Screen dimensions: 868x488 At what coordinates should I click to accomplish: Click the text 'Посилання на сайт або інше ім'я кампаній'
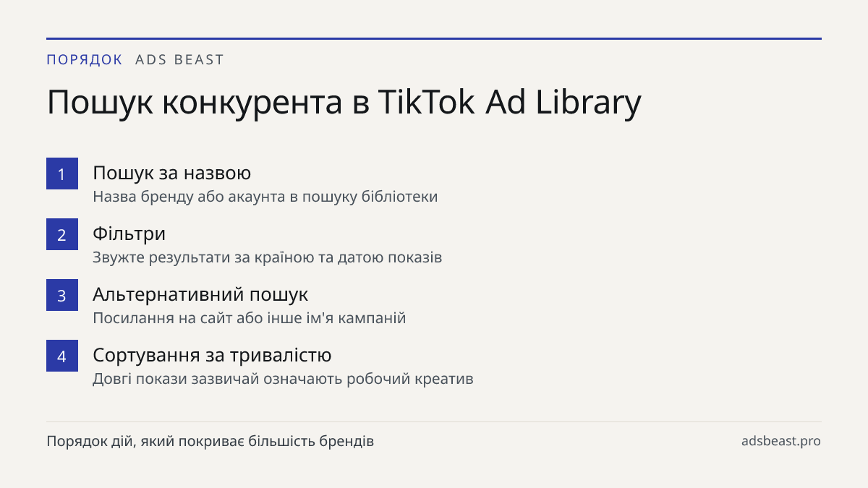pos(250,318)
